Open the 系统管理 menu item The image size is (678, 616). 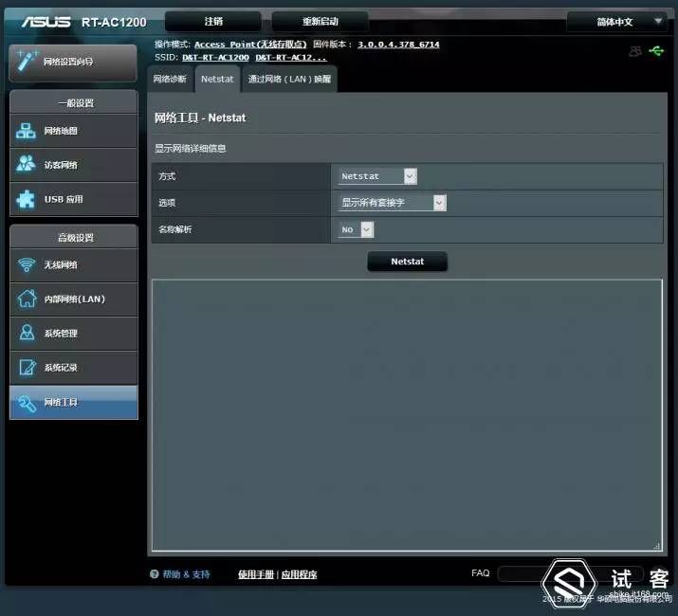click(x=74, y=334)
